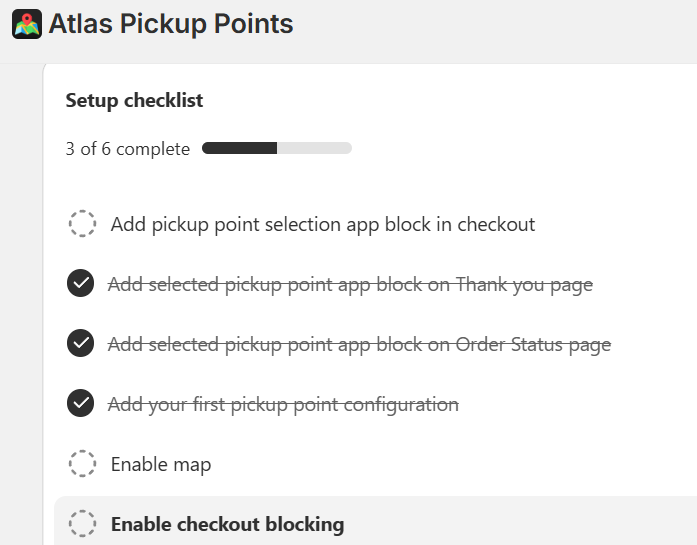Click the completed checkmark for Thank you page
The image size is (697, 545).
click(81, 284)
